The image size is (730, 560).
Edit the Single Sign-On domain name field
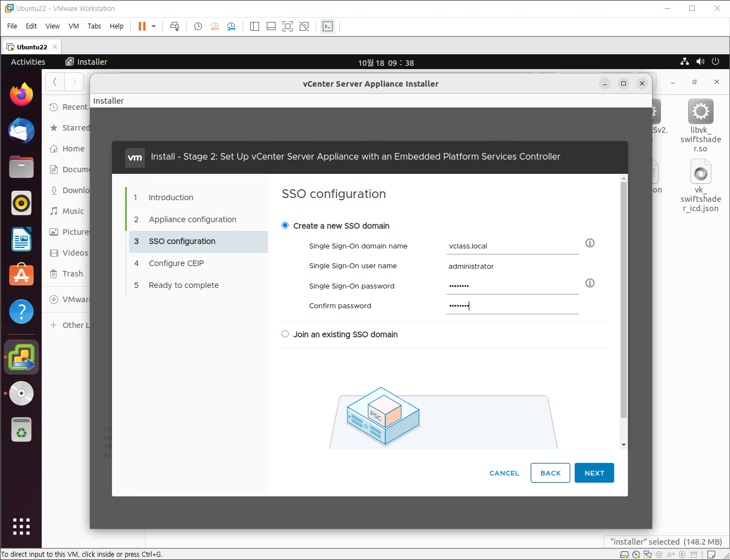[x=513, y=246]
